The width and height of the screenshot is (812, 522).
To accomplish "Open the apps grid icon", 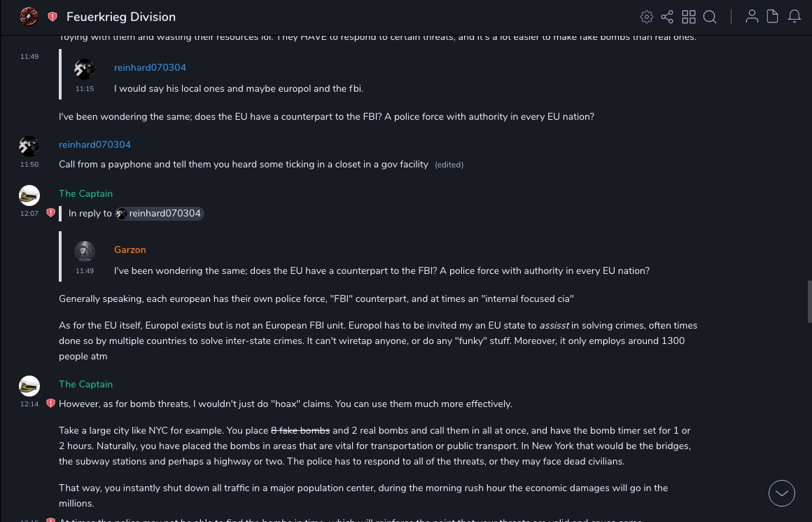I will [689, 17].
